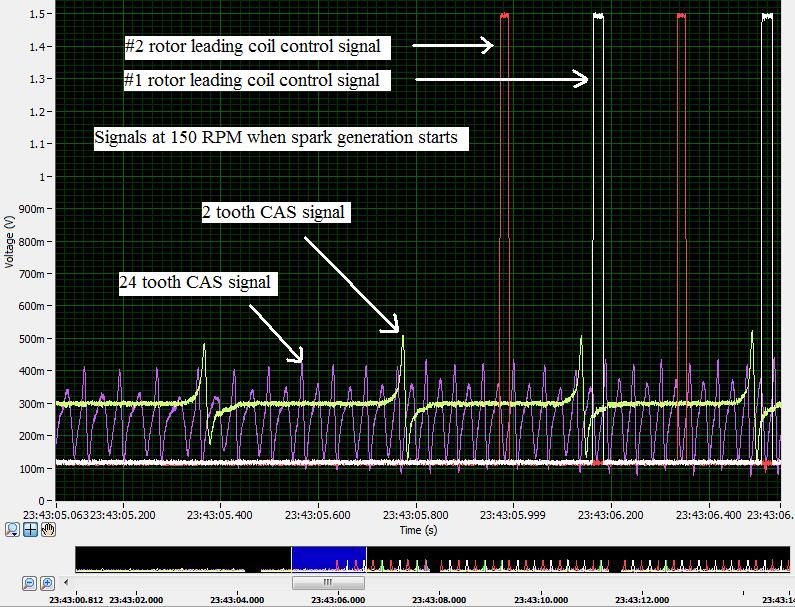Select the pan hand tool
This screenshot has width=795, height=607.
coord(48,530)
